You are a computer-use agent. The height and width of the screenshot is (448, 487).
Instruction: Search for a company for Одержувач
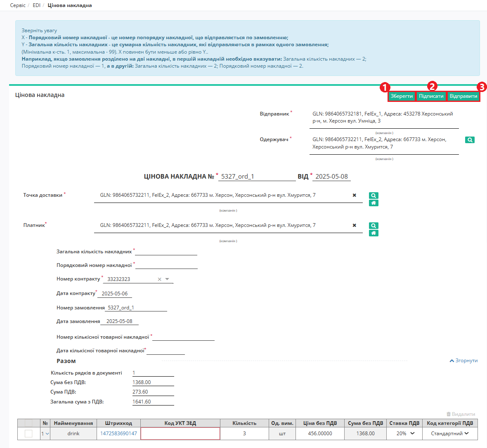[470, 140]
